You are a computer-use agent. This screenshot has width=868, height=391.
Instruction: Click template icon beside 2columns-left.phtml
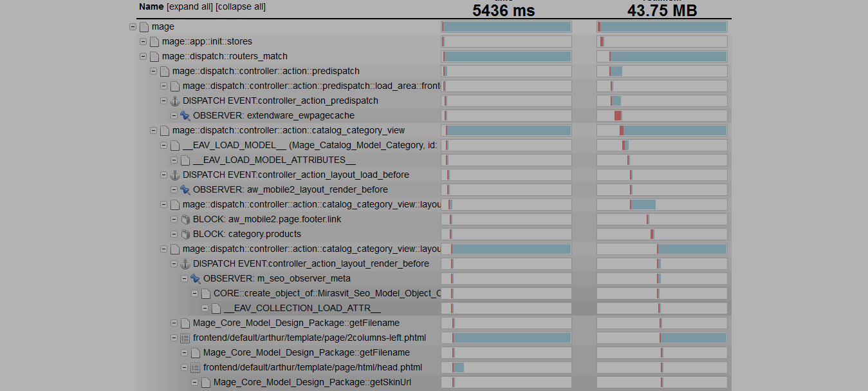[185, 338]
